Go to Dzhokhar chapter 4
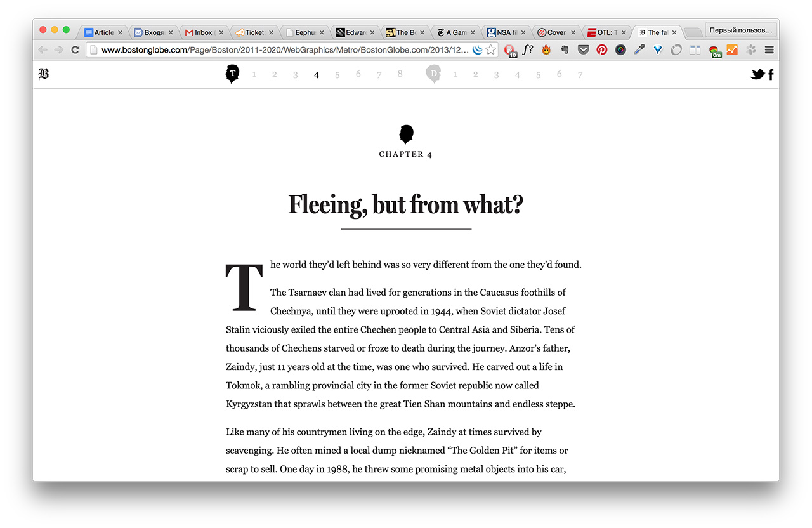812x528 pixels. (518, 75)
